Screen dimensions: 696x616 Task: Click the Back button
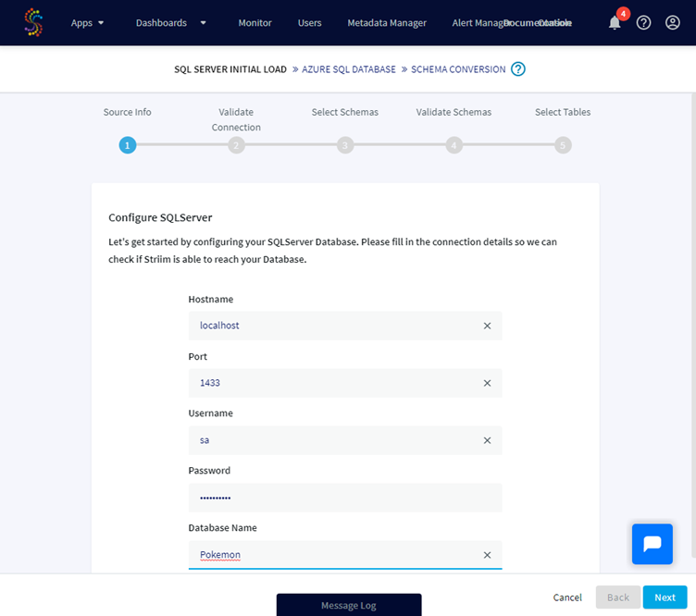click(x=618, y=598)
